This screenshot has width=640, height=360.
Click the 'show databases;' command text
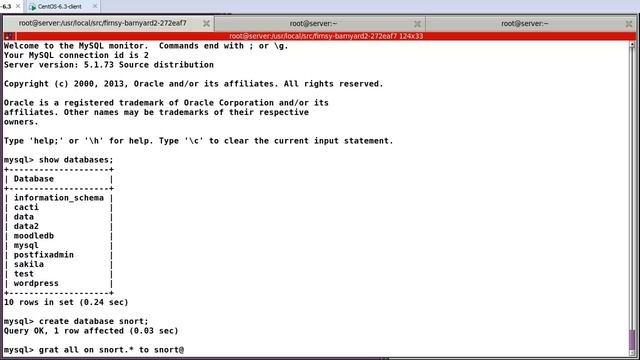click(76, 160)
